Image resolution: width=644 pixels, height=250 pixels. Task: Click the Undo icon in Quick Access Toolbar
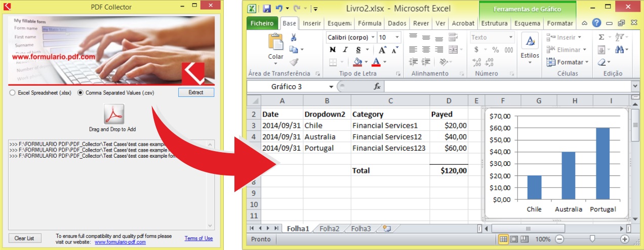tap(279, 9)
